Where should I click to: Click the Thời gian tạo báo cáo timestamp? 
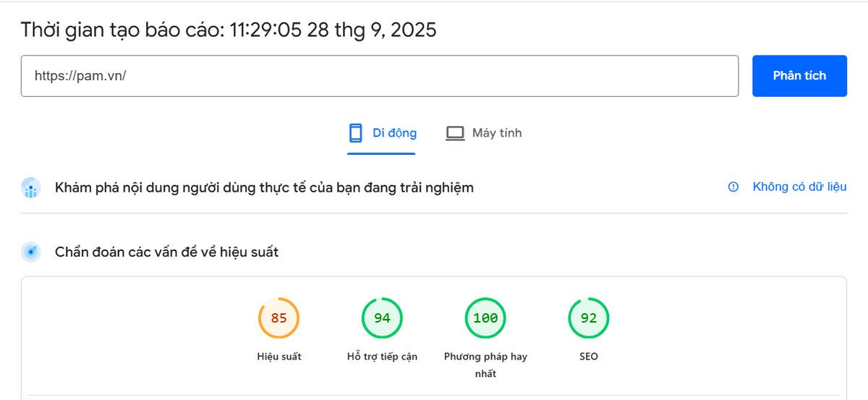pyautogui.click(x=229, y=30)
